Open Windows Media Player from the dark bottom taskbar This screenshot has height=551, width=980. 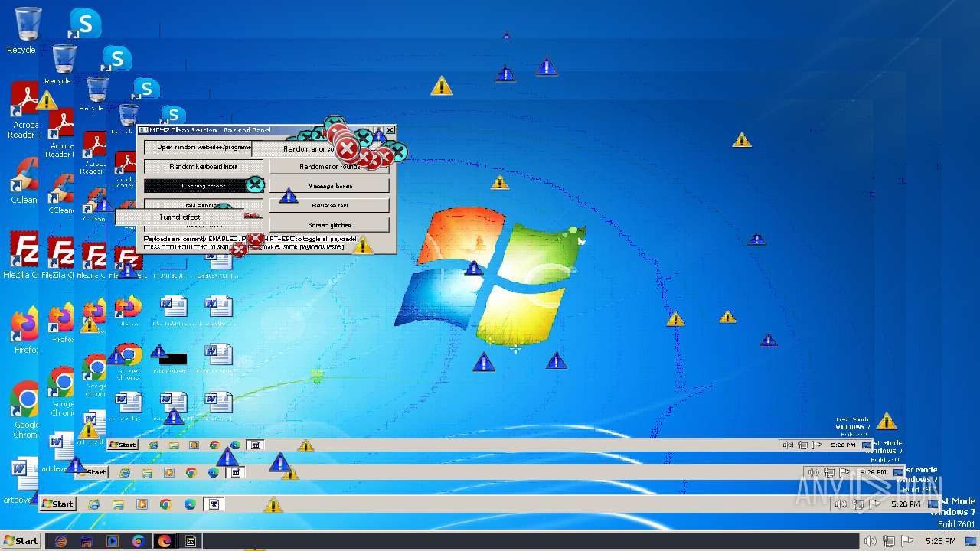113,541
